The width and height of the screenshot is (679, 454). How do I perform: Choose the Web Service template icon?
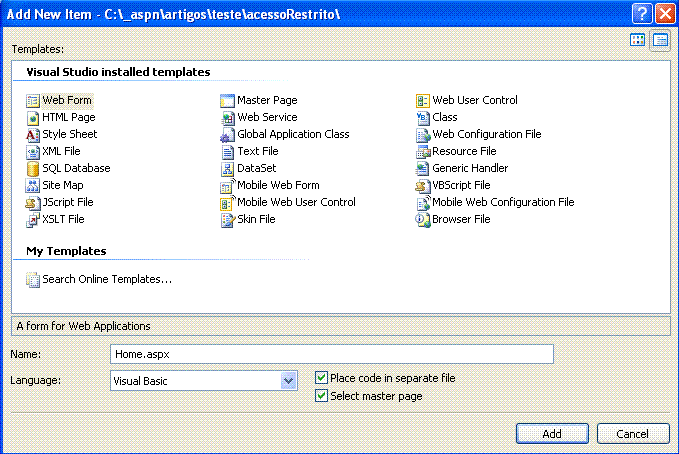(x=227, y=117)
